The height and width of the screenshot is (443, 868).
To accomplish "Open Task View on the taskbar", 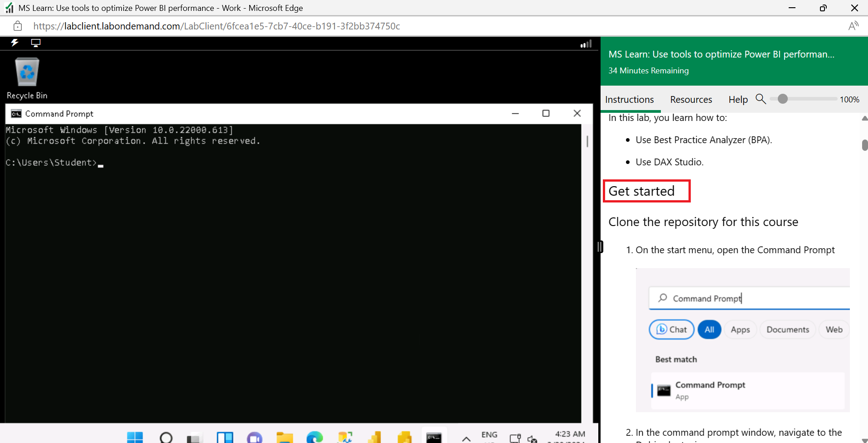I will point(194,438).
